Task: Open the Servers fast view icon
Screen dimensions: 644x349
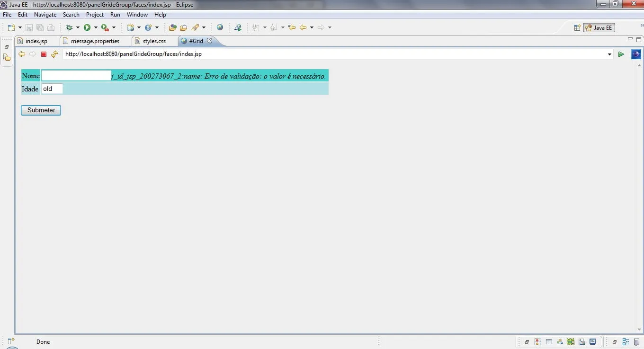Action: (560, 342)
